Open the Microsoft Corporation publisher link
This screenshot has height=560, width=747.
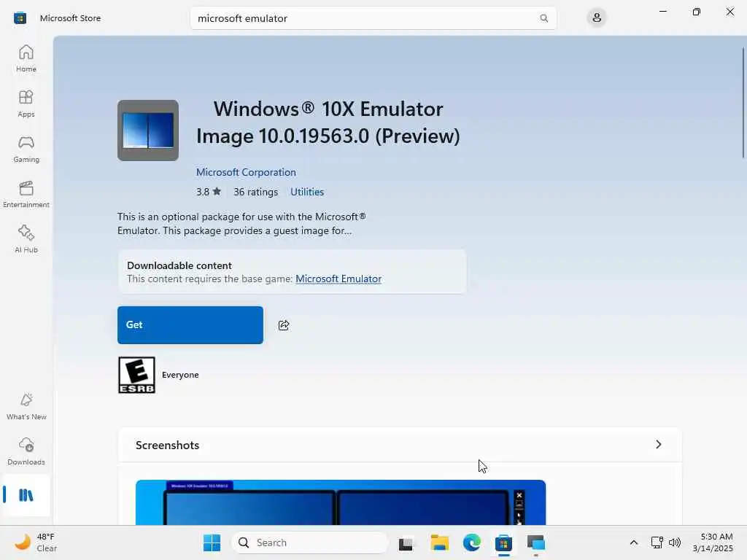[246, 172]
